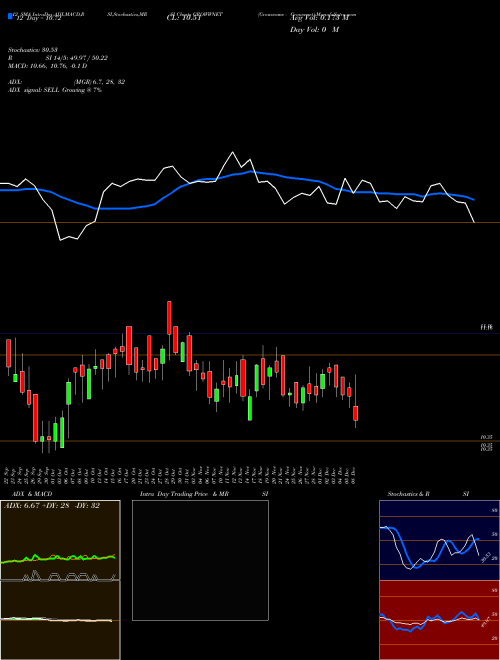Click the 'ADX signal: SELL Growing @ 7%' text

(55, 90)
